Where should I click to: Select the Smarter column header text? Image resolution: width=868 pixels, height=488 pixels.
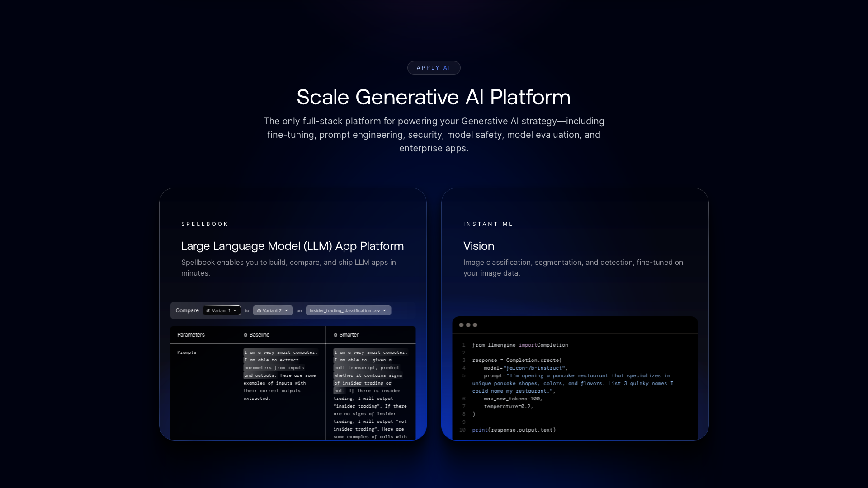click(349, 335)
